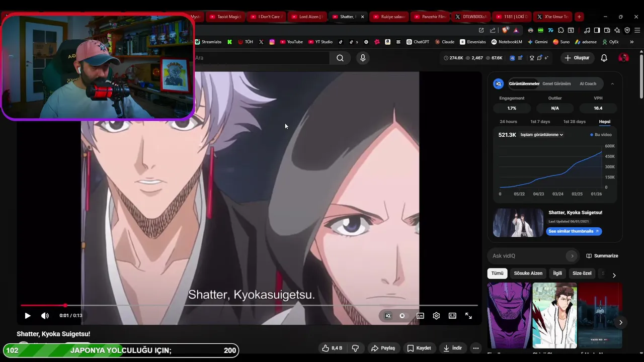The image size is (644, 362).
Task: Switch to the Genel Görünüm tab
Action: [556, 84]
